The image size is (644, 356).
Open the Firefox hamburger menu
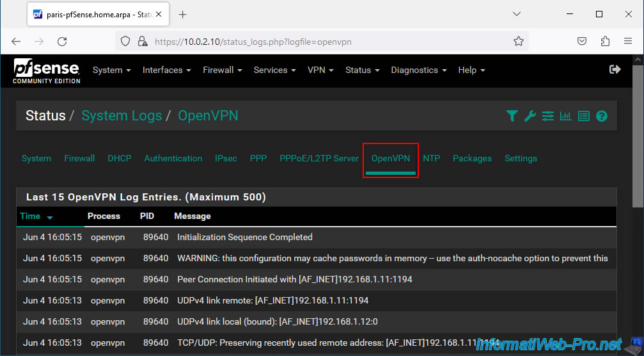(628, 41)
